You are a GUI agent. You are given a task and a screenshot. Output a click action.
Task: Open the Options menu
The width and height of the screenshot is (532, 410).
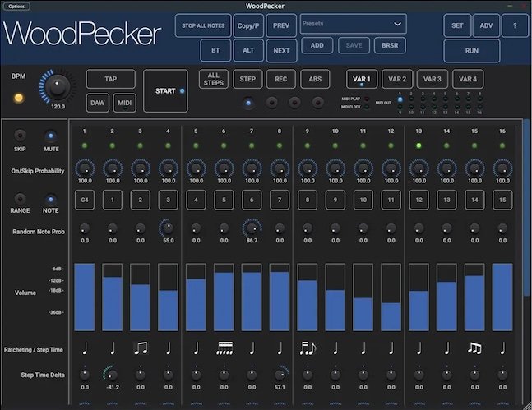click(16, 7)
